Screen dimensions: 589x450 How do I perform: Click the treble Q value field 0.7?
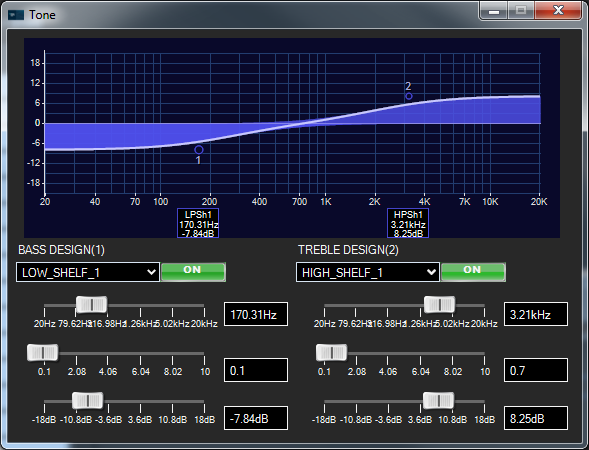pyautogui.click(x=536, y=370)
